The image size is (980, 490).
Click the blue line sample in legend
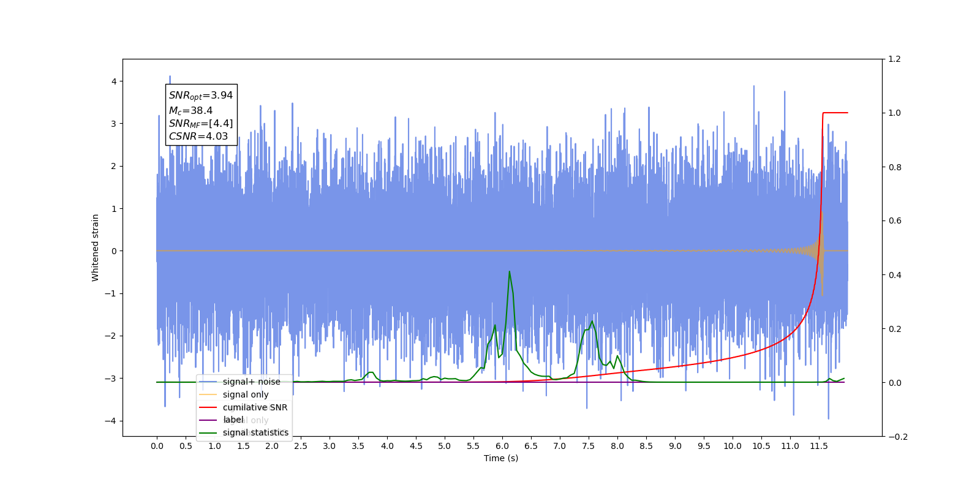point(208,382)
